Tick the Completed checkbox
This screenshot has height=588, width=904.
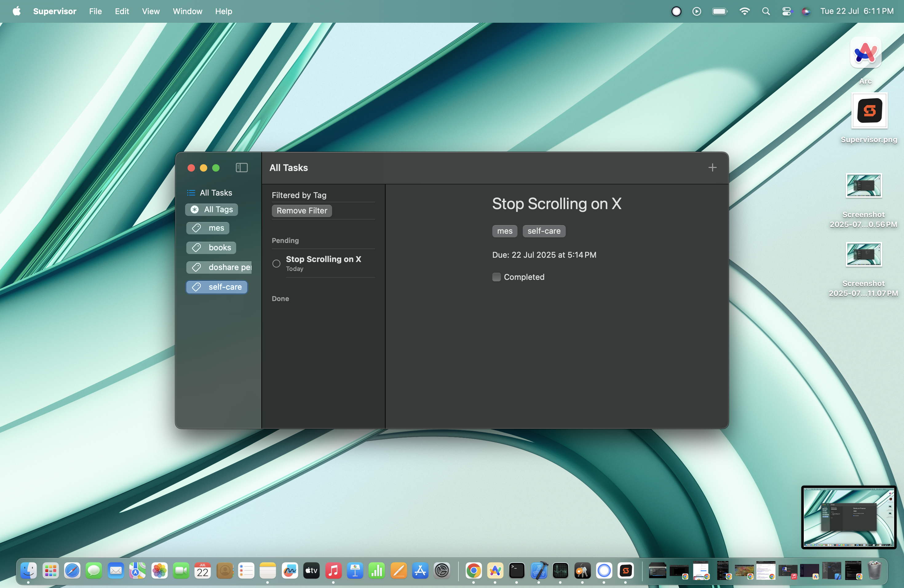tap(496, 277)
